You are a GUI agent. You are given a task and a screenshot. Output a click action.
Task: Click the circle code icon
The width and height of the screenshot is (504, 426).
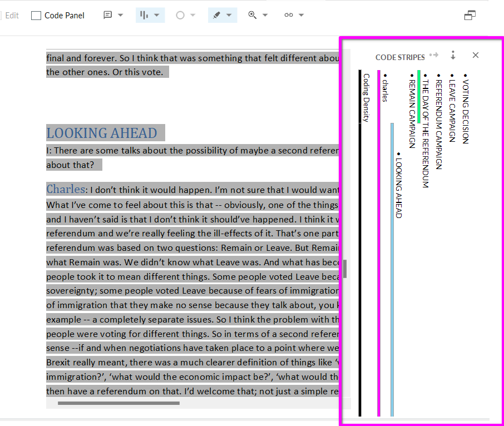180,16
